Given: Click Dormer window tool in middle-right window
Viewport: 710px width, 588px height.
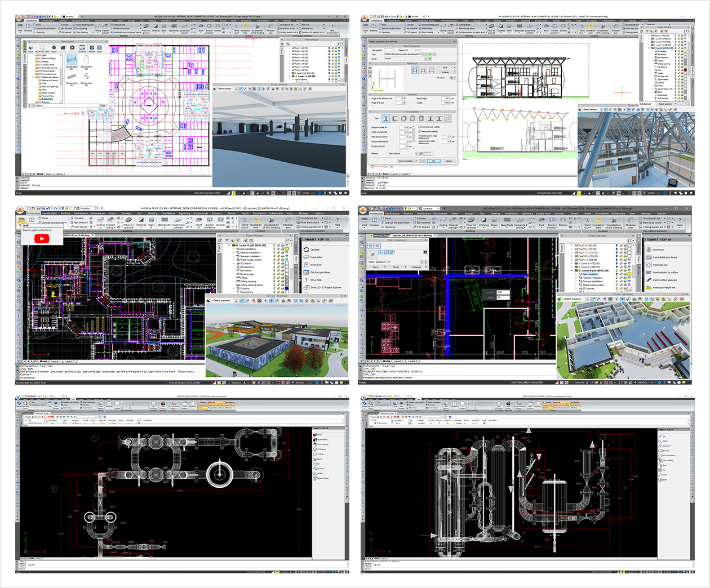Looking at the screenshot, I should (552, 224).
